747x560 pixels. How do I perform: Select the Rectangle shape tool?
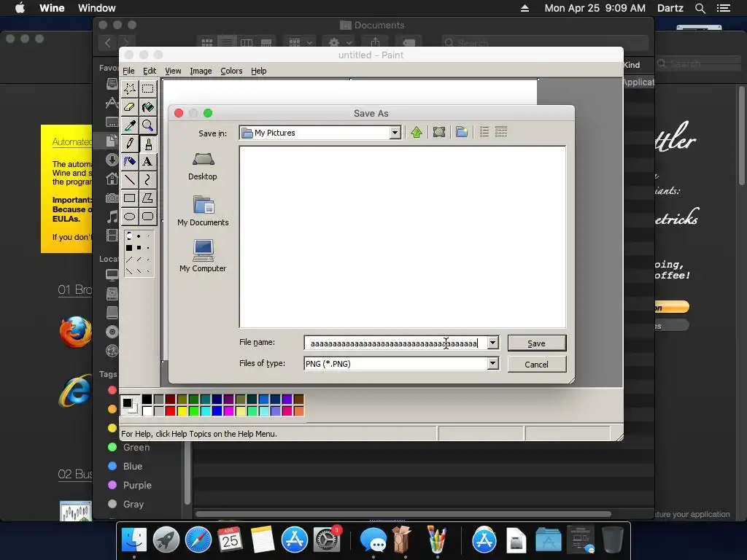click(x=130, y=198)
